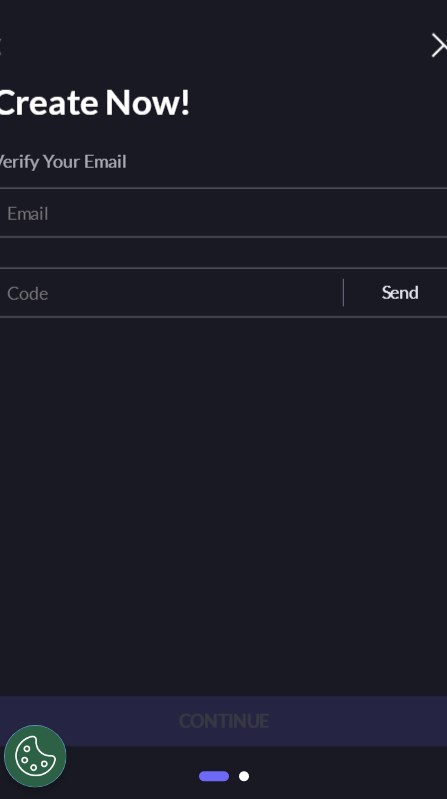447x799 pixels.
Task: Select the white second-step dot indicator
Action: [244, 776]
